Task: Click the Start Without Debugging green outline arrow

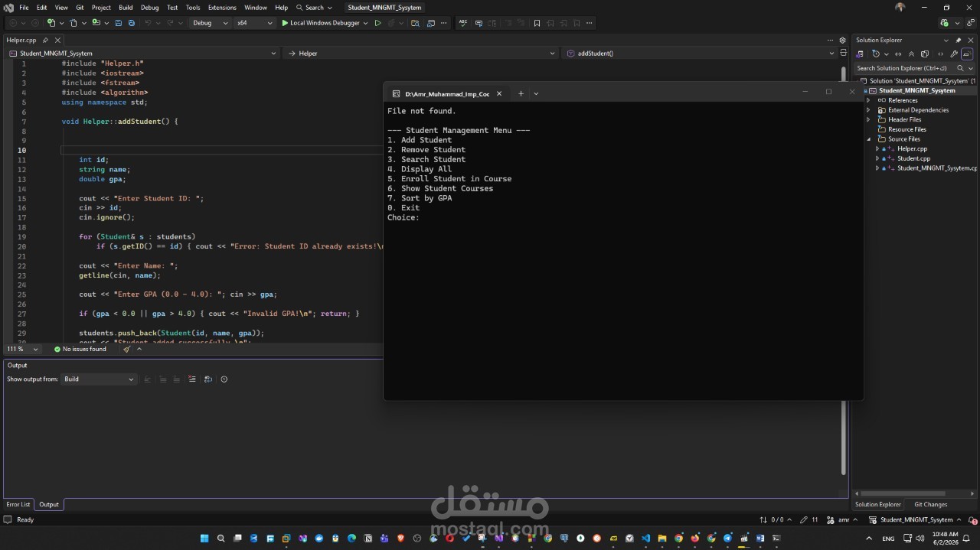Action: point(377,23)
